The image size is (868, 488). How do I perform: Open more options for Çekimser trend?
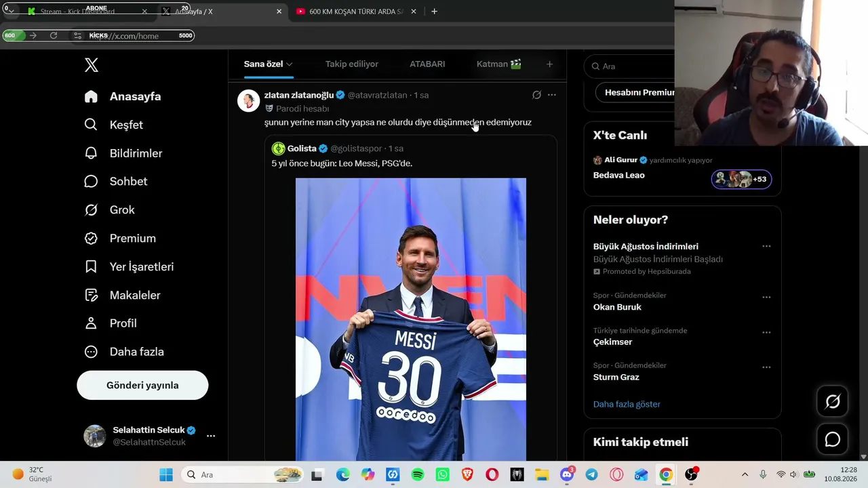pos(766,332)
